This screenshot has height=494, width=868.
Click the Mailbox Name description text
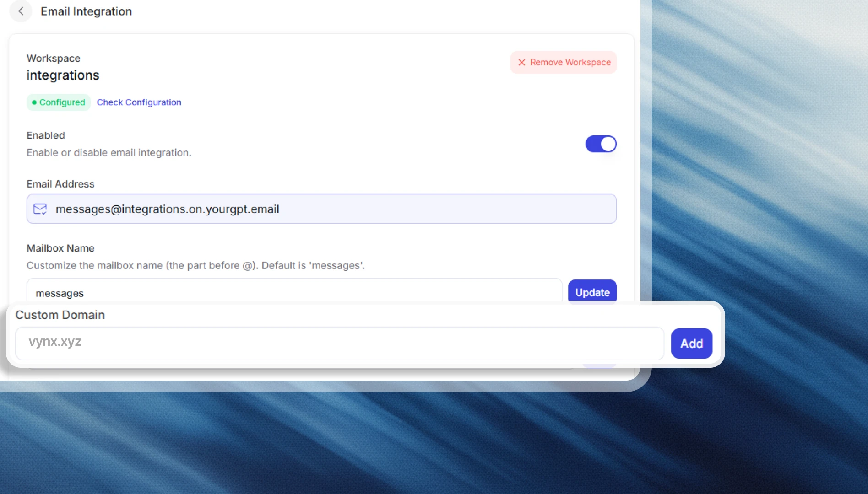(x=195, y=265)
